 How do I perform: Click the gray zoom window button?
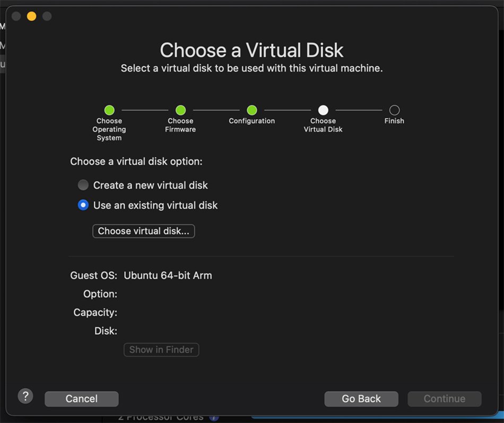(47, 16)
